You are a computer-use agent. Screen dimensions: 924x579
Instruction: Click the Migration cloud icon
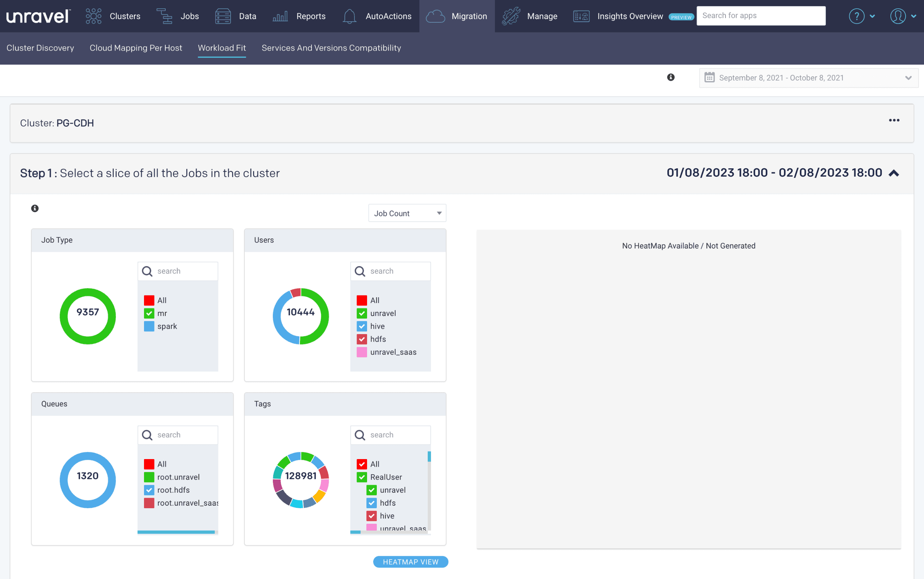pyautogui.click(x=435, y=16)
